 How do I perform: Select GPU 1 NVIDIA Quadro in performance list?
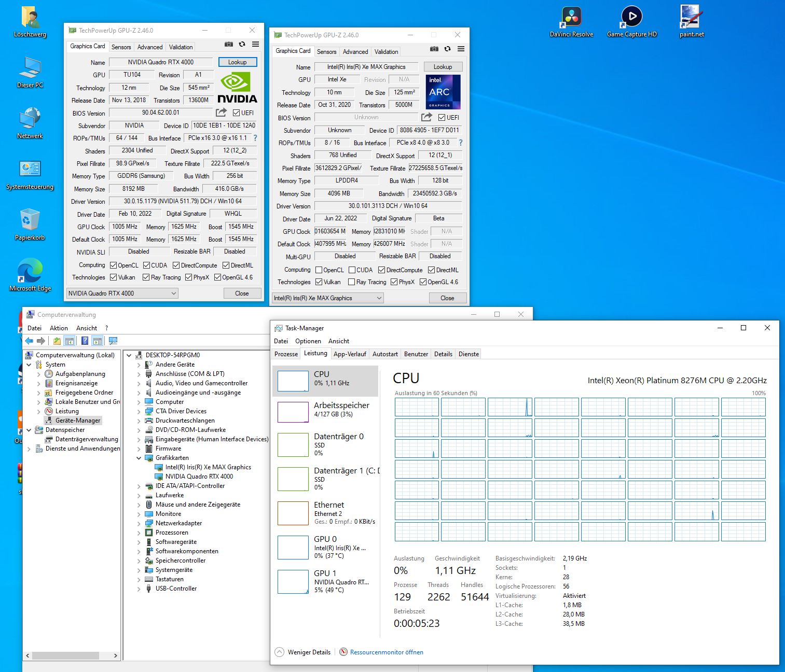(326, 581)
